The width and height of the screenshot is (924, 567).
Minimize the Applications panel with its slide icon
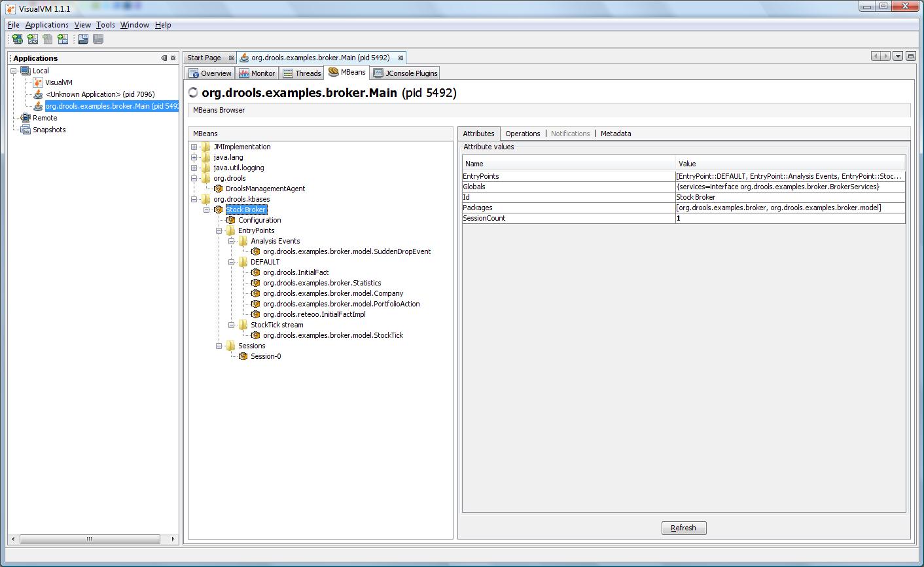pyautogui.click(x=164, y=58)
